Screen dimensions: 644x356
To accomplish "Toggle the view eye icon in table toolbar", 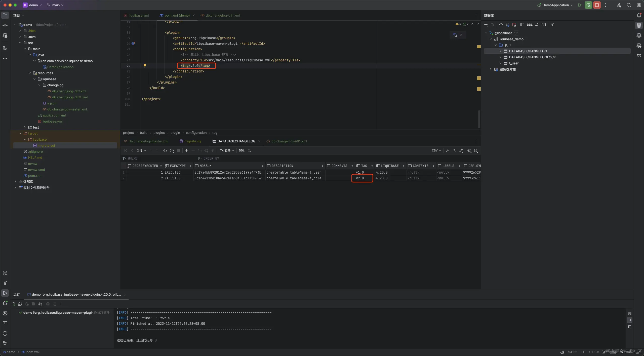I will [469, 150].
